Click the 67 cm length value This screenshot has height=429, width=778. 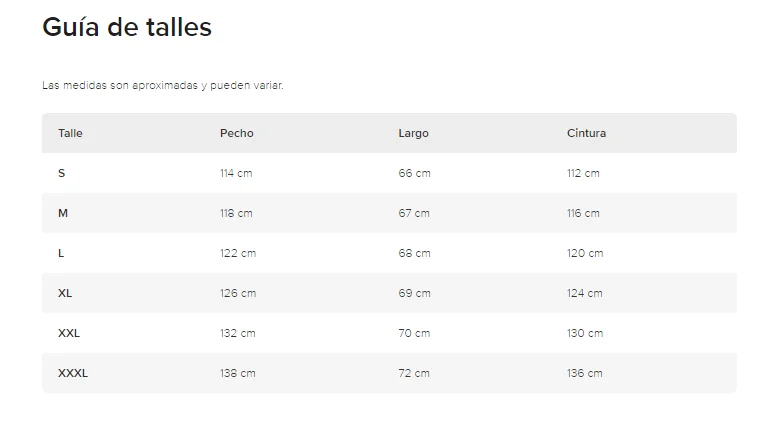(x=414, y=213)
